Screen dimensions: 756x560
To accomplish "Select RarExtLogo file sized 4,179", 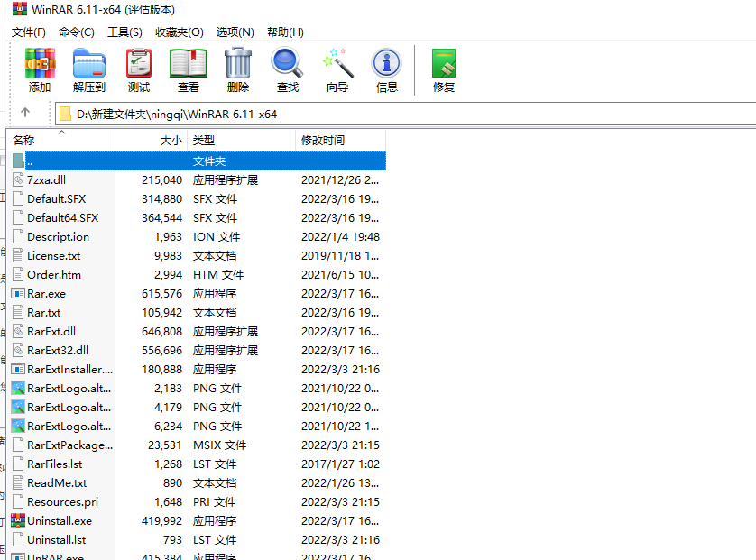I will pyautogui.click(x=69, y=408).
